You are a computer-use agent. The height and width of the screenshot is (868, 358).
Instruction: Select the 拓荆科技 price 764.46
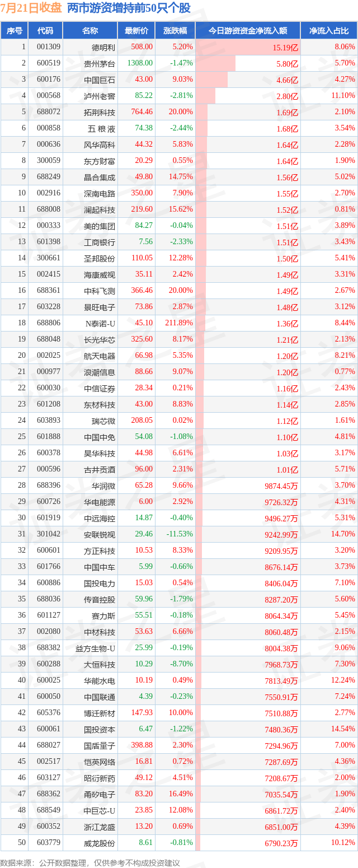tap(140, 112)
